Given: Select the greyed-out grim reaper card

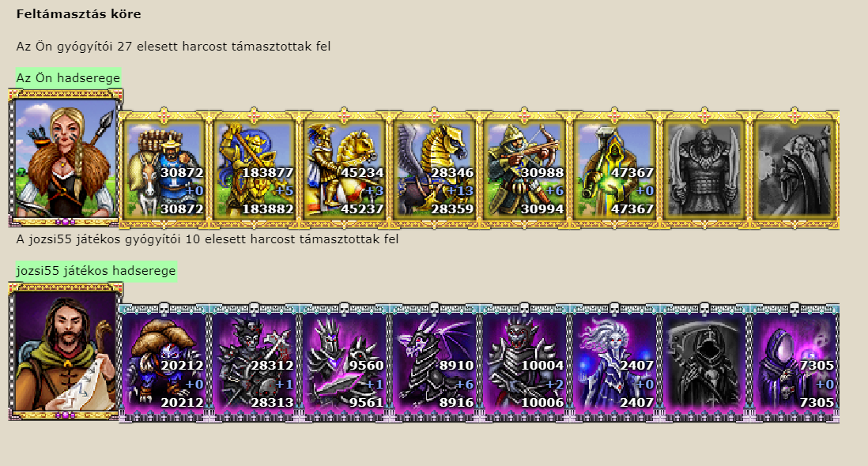Looking at the screenshot, I should tap(704, 363).
